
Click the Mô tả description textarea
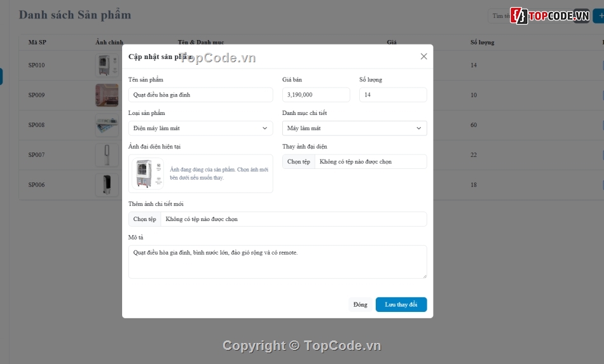click(x=277, y=262)
